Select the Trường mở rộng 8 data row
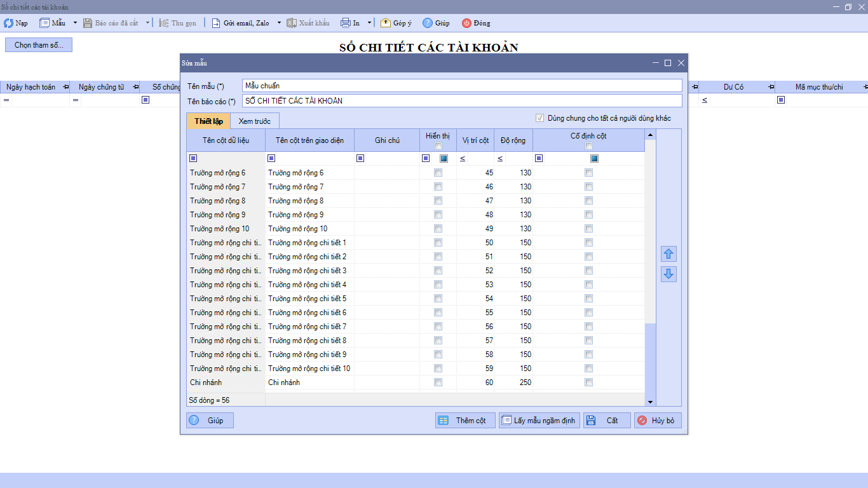This screenshot has height=488, width=868. coord(416,201)
